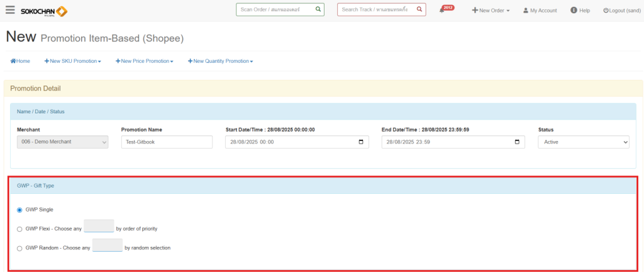Click the Search Track magnifier icon
644x272 pixels.
coord(419,9)
